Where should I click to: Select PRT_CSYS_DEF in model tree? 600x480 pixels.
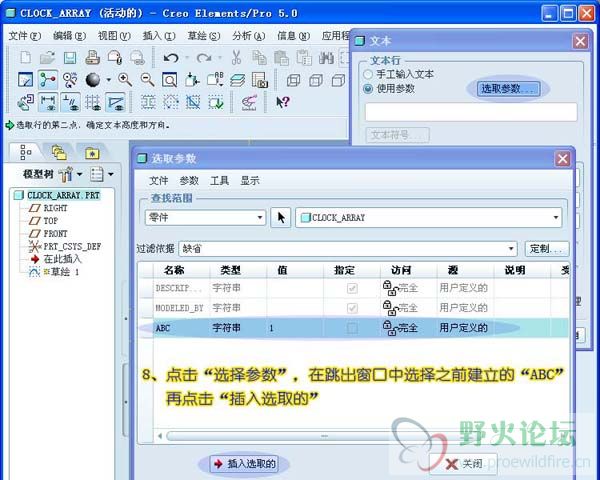tap(65, 246)
